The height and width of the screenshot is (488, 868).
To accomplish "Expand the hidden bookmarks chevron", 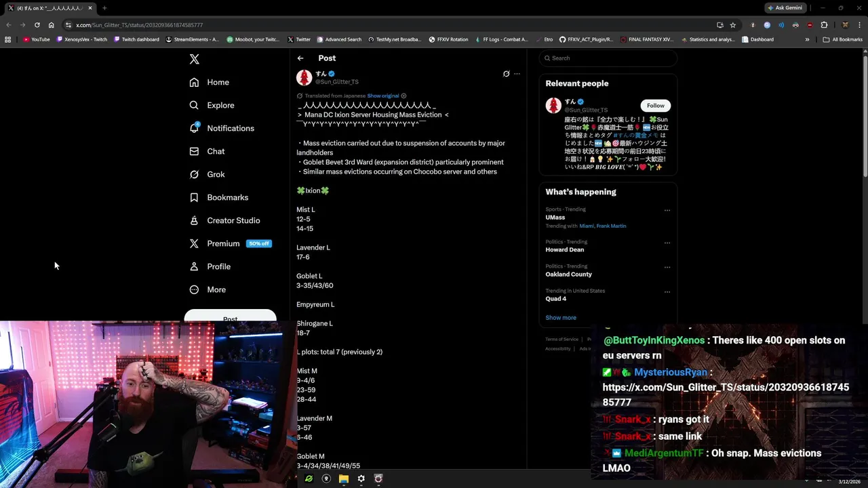I will coord(807,39).
